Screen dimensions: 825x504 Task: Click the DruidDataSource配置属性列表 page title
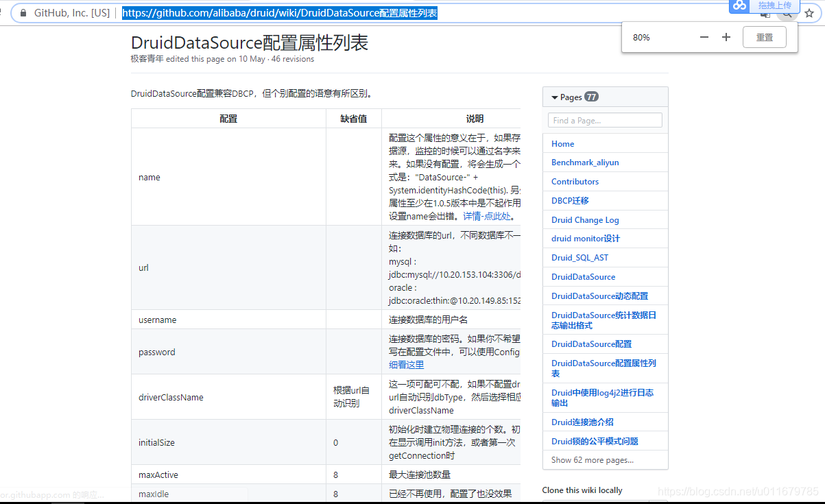250,43
